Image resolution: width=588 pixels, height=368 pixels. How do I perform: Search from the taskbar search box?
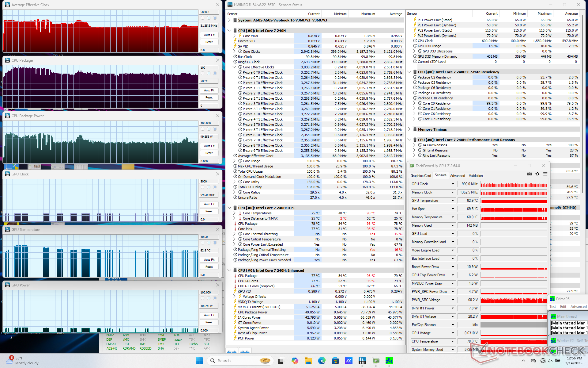tap(240, 361)
